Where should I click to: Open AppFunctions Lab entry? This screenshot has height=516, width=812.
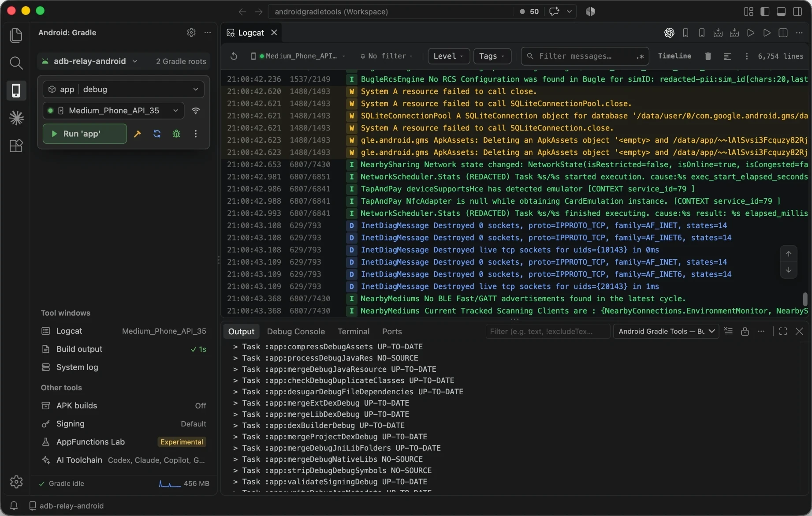(x=123, y=442)
